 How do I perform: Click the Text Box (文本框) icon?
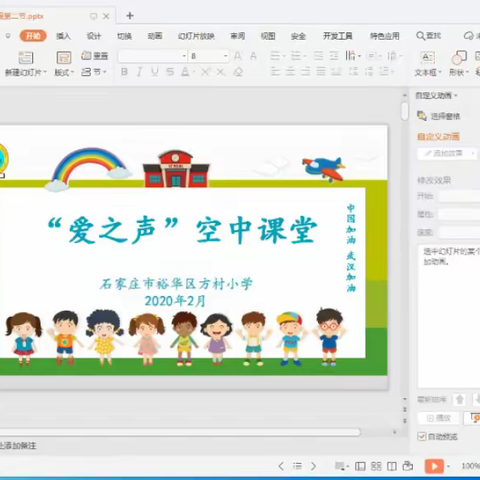pos(428,58)
